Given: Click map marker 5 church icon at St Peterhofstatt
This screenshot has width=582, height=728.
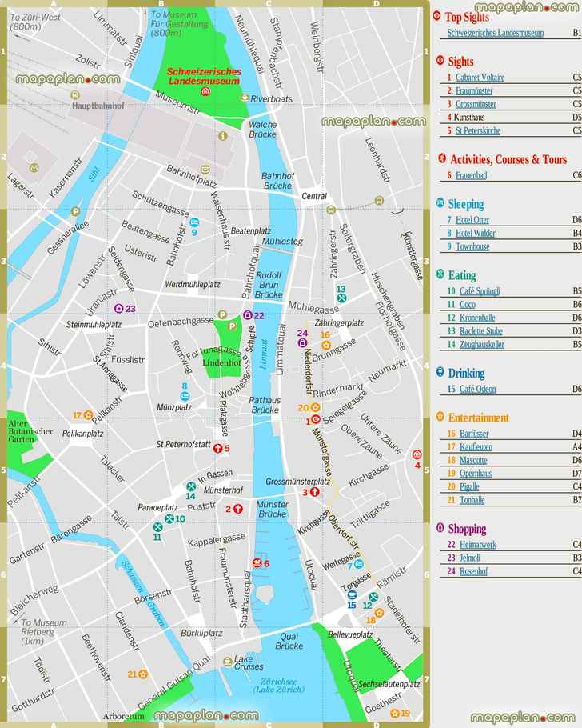Looking at the screenshot, I should click(217, 448).
